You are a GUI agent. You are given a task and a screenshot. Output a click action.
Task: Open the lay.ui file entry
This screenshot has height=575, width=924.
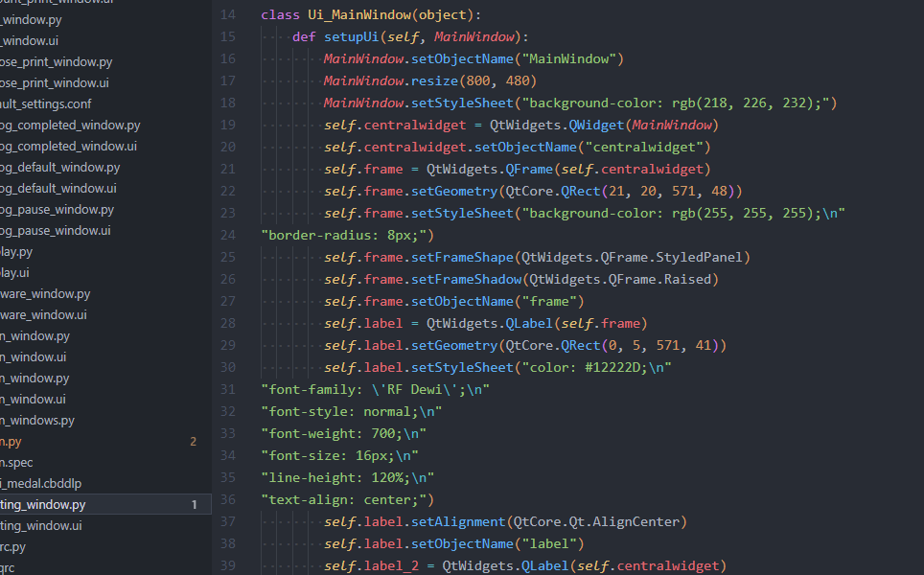pyautogui.click(x=14, y=273)
